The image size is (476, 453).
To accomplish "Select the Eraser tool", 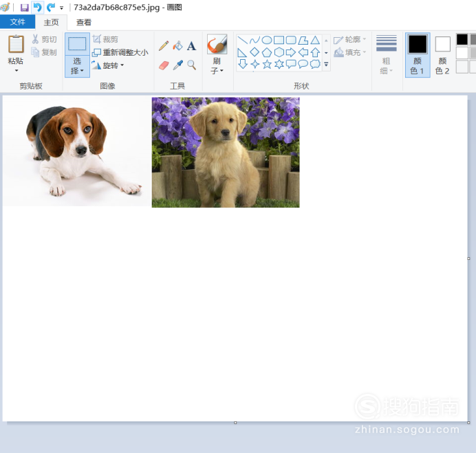I will click(164, 65).
